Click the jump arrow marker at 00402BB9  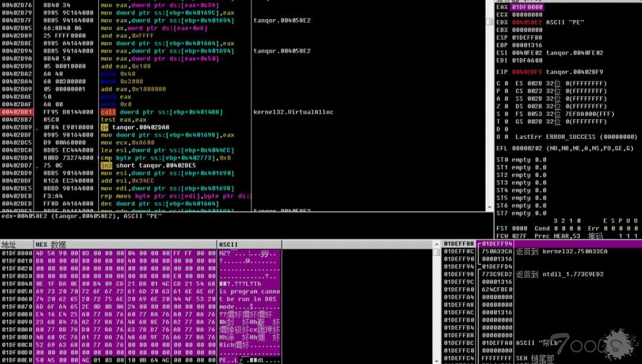pos(37,128)
